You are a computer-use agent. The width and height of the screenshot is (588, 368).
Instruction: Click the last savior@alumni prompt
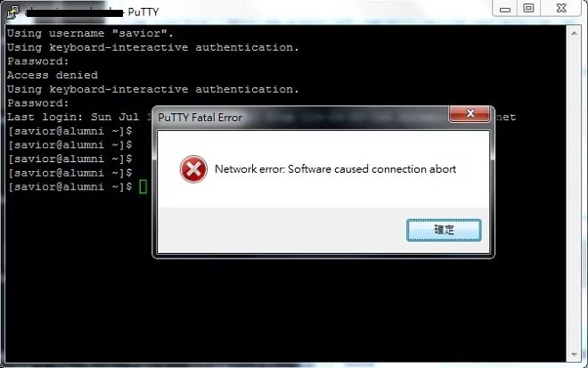(x=70, y=187)
